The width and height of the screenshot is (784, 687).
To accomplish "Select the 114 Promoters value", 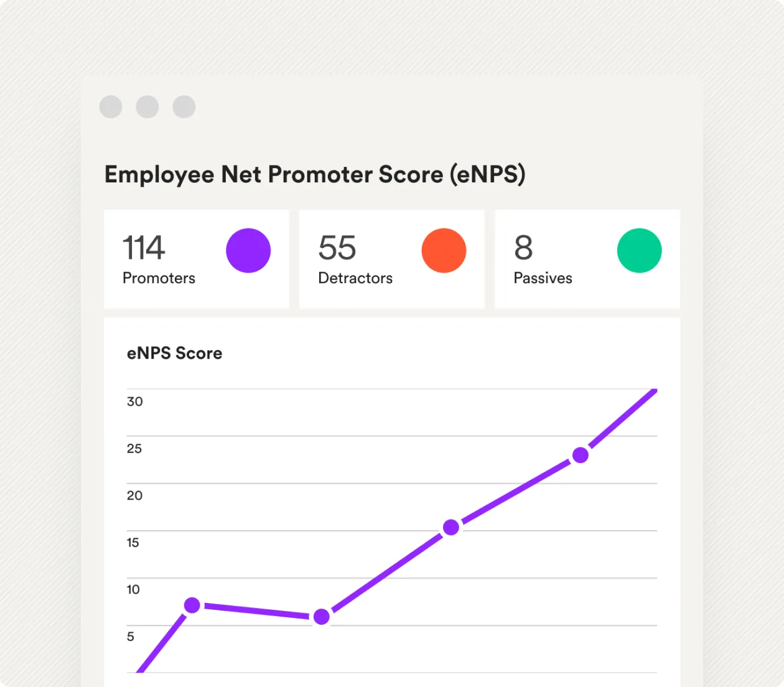I will (x=144, y=248).
